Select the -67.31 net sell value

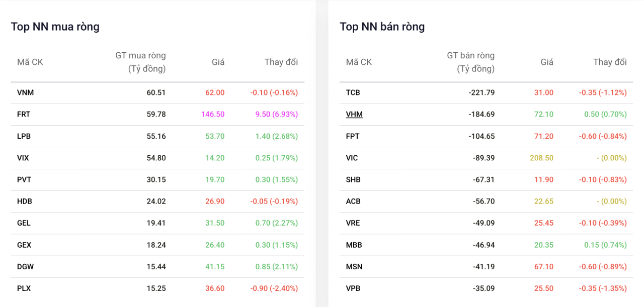click(x=484, y=179)
